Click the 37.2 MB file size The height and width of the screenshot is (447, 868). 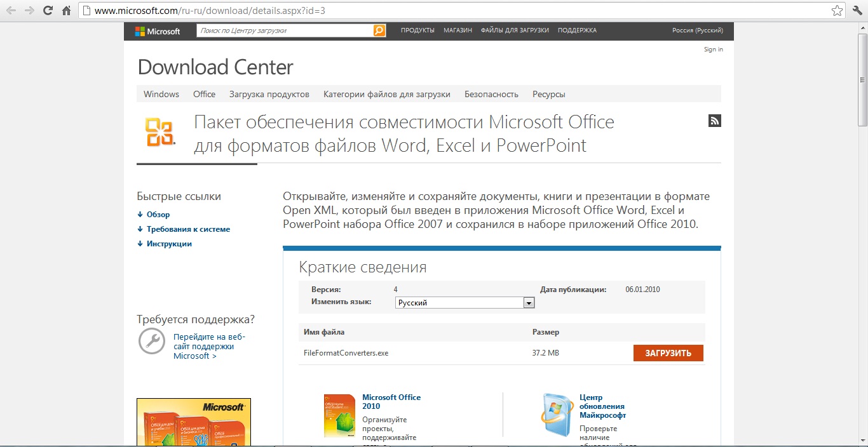tap(546, 353)
